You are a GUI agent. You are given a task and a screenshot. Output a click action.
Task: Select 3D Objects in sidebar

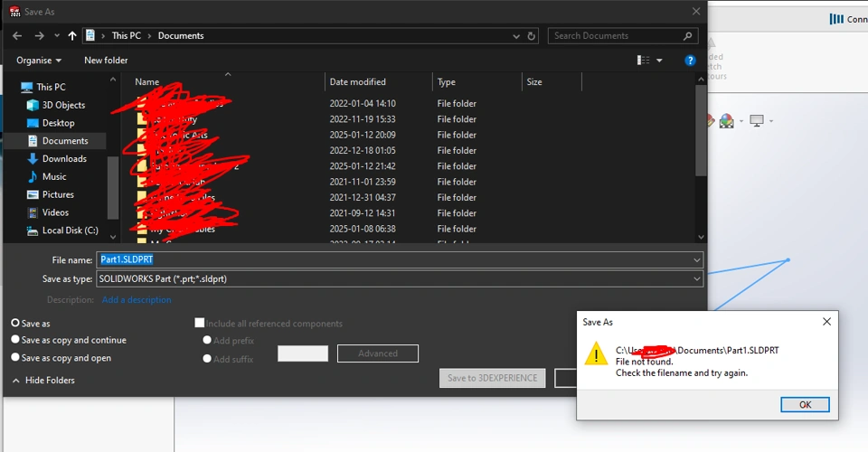[63, 105]
